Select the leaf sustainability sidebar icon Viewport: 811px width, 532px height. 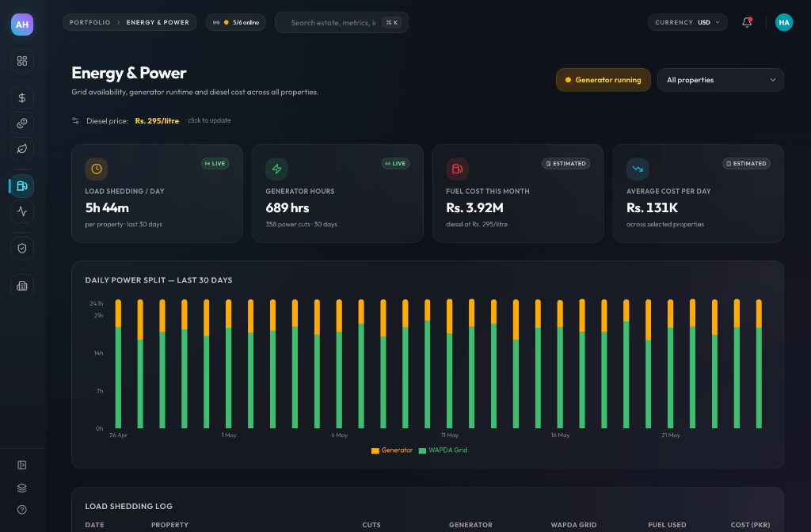21,148
